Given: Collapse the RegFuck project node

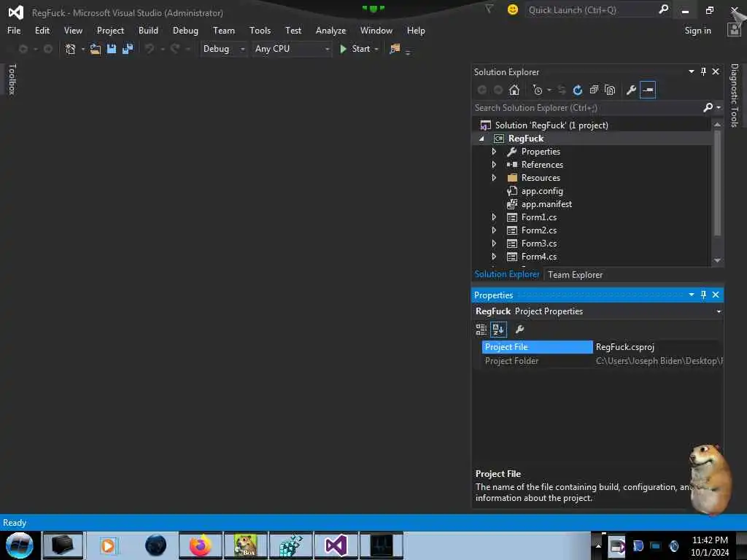Looking at the screenshot, I should (481, 139).
